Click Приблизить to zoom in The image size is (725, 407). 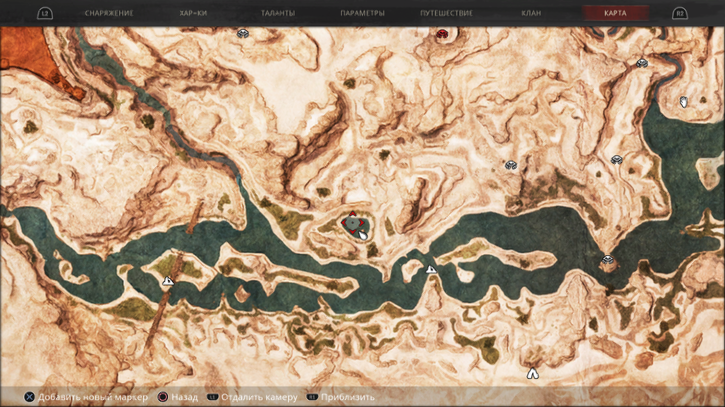348,397
